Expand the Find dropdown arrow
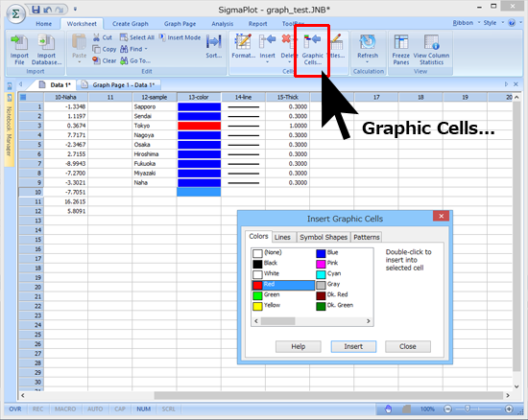This screenshot has height=420, width=528. coord(146,49)
